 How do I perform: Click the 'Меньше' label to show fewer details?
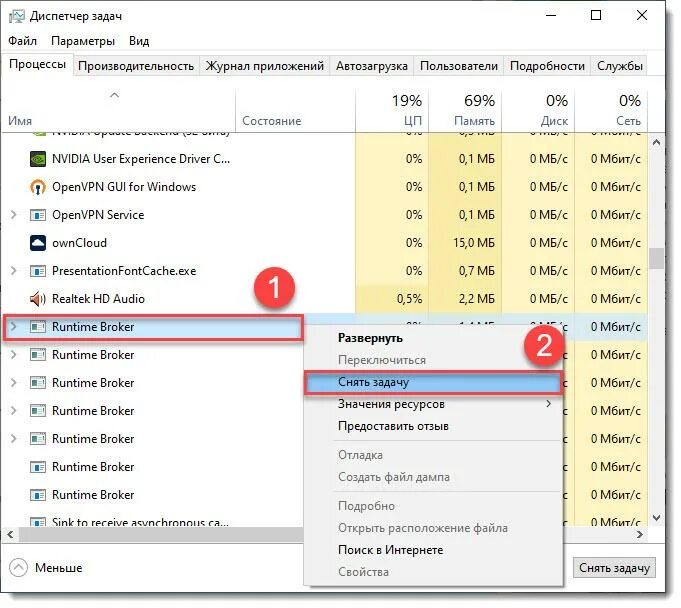click(x=59, y=568)
